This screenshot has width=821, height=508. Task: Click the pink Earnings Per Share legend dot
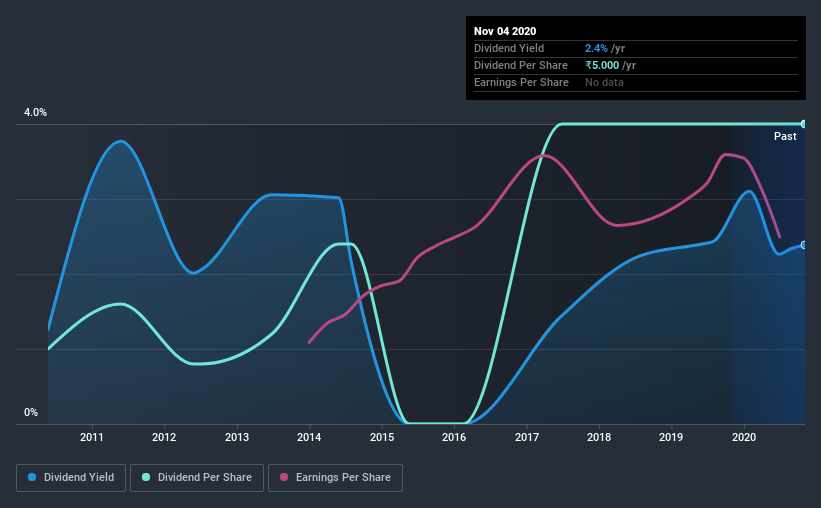pos(284,477)
